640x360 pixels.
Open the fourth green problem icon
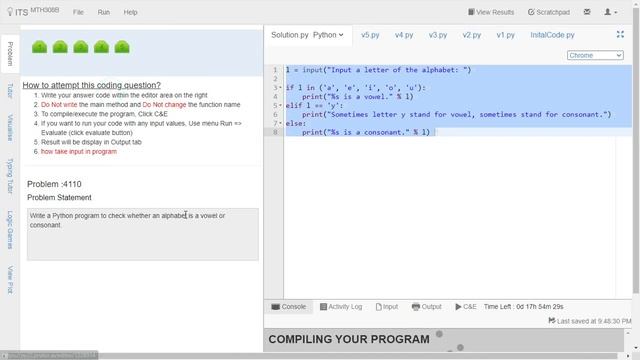101,47
